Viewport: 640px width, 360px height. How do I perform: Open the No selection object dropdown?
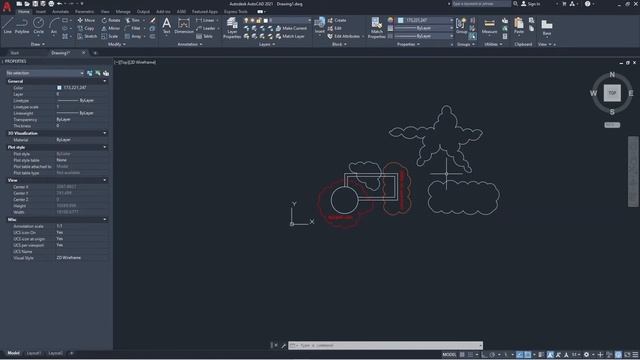coord(45,73)
